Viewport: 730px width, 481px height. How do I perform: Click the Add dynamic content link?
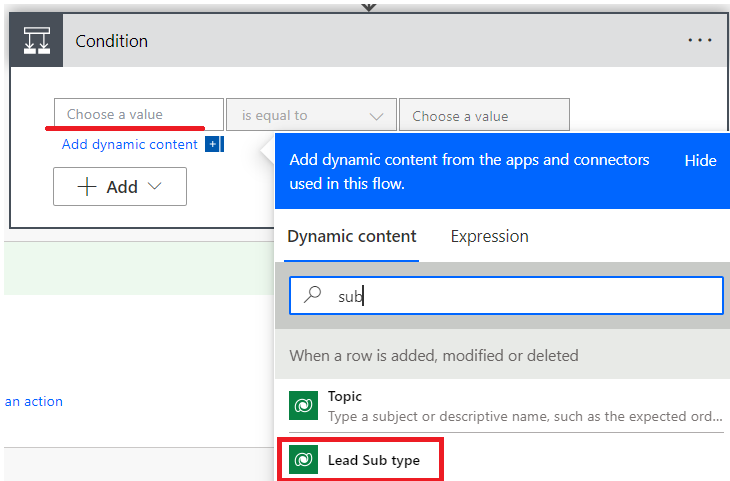click(130, 144)
